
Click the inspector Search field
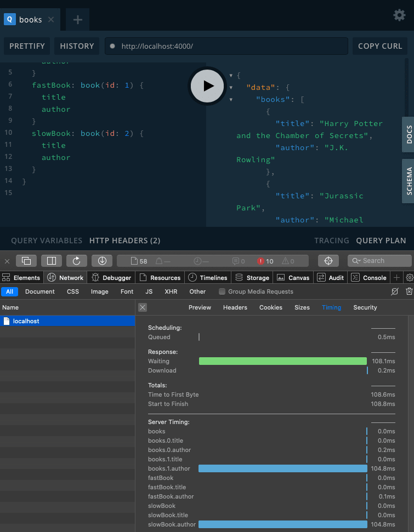[x=379, y=261]
